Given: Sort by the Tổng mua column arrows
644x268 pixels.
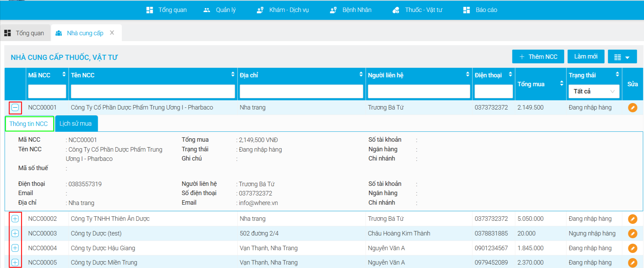Looking at the screenshot, I should pyautogui.click(x=562, y=83).
